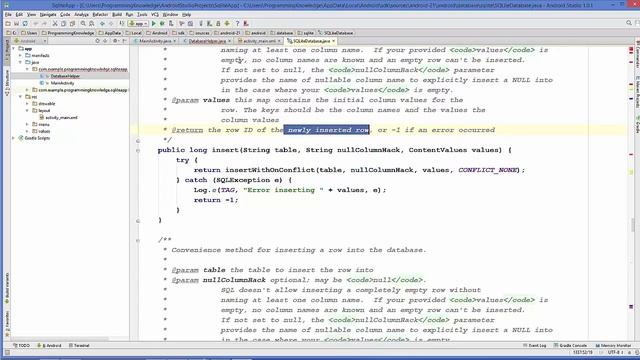The image size is (640, 360).
Task: Click the Search Everywhere magnifier at top right
Action: 629,23
